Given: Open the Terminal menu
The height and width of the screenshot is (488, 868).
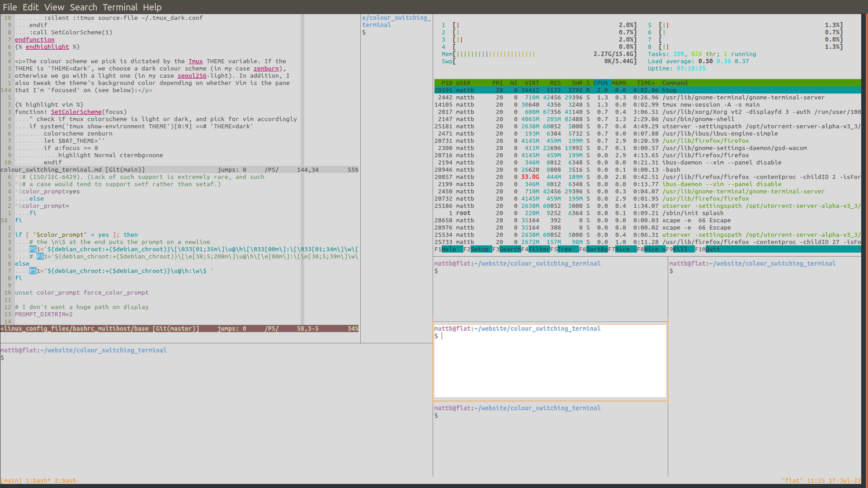Looking at the screenshot, I should pos(120,7).
